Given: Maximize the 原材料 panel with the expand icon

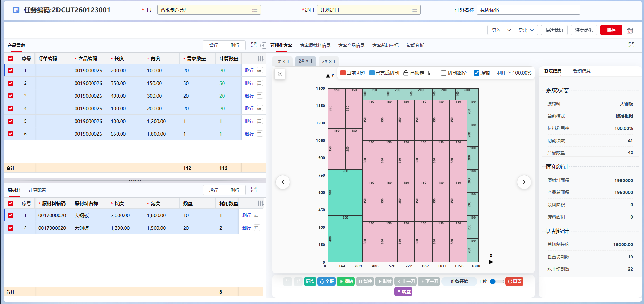Looking at the screenshot, I should coord(254,190).
